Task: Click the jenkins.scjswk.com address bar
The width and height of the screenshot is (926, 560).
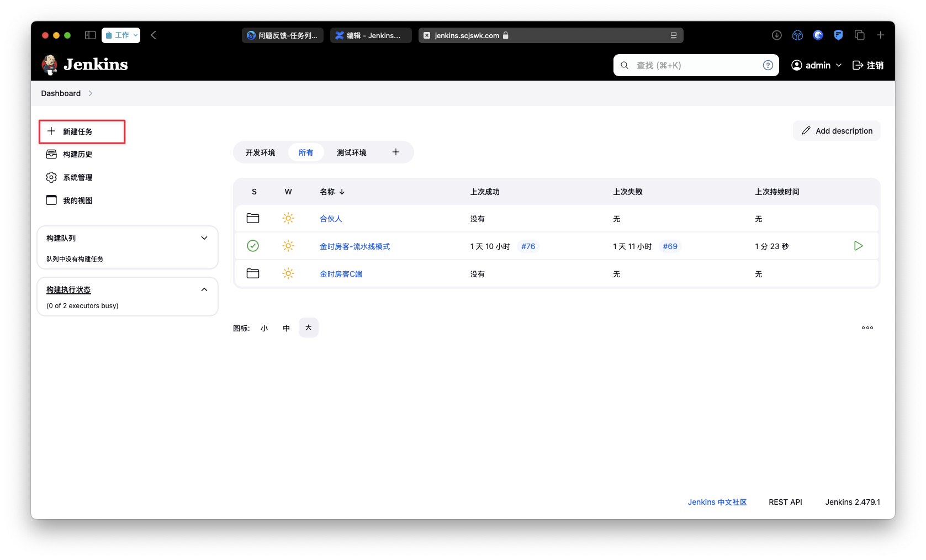Action: pos(551,35)
